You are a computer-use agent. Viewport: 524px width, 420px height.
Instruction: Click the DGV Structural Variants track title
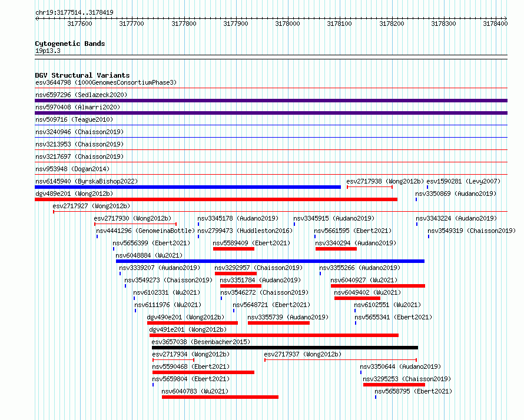[x=82, y=75]
